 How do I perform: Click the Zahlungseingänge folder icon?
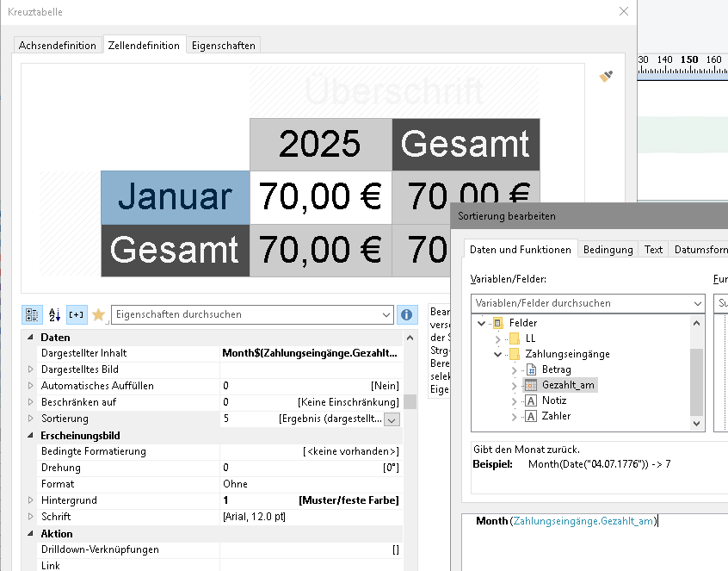tap(514, 354)
